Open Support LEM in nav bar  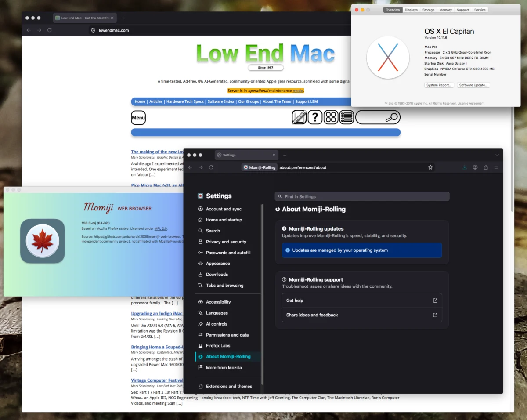(x=307, y=101)
